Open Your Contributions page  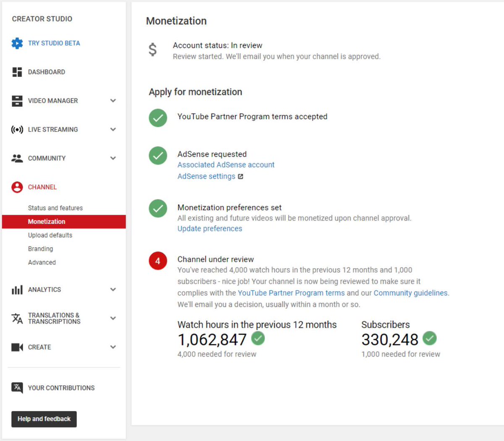point(61,388)
